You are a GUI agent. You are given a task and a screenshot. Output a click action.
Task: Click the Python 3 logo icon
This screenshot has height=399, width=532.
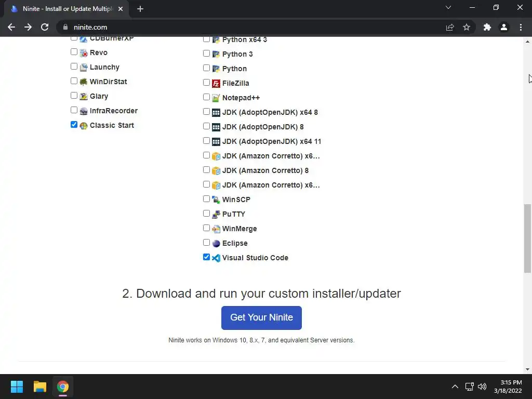(x=216, y=54)
